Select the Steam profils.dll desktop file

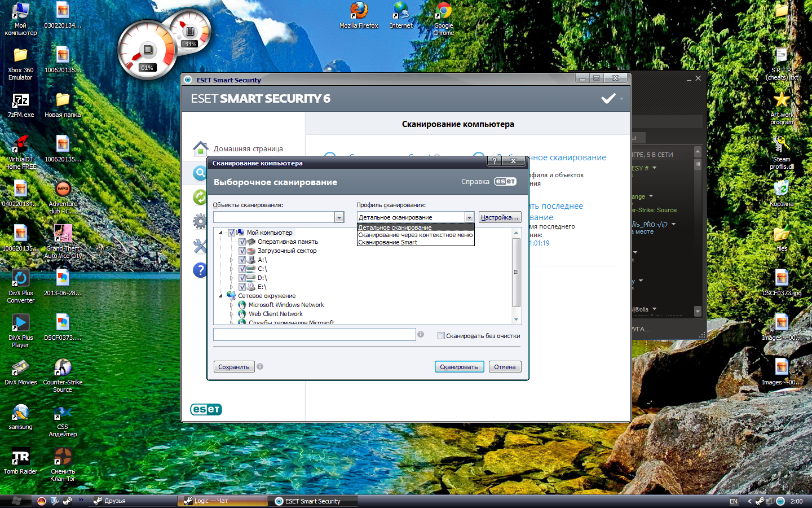coord(782,152)
